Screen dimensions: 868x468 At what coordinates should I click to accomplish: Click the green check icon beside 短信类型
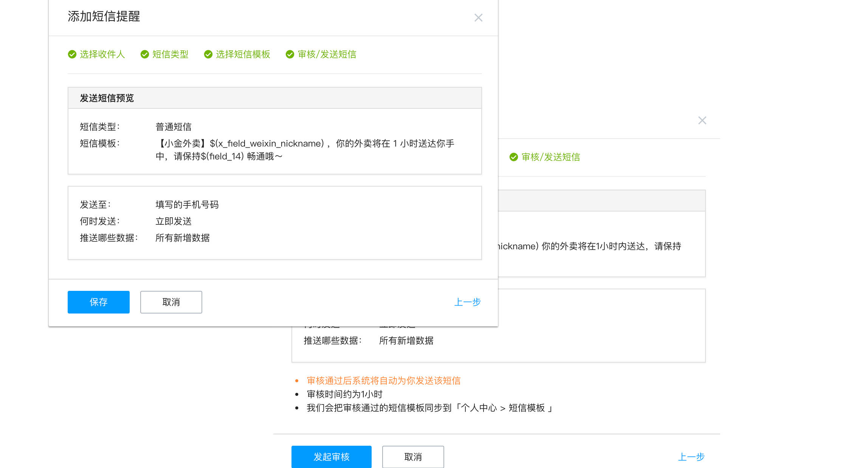click(144, 54)
